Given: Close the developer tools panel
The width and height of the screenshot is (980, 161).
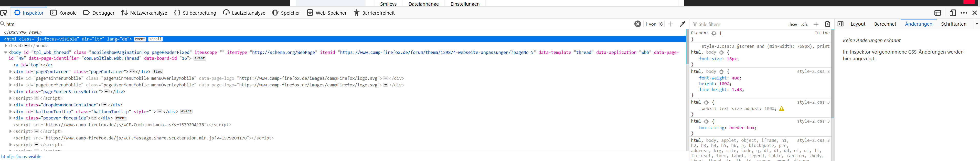Looking at the screenshot, I should point(975,13).
